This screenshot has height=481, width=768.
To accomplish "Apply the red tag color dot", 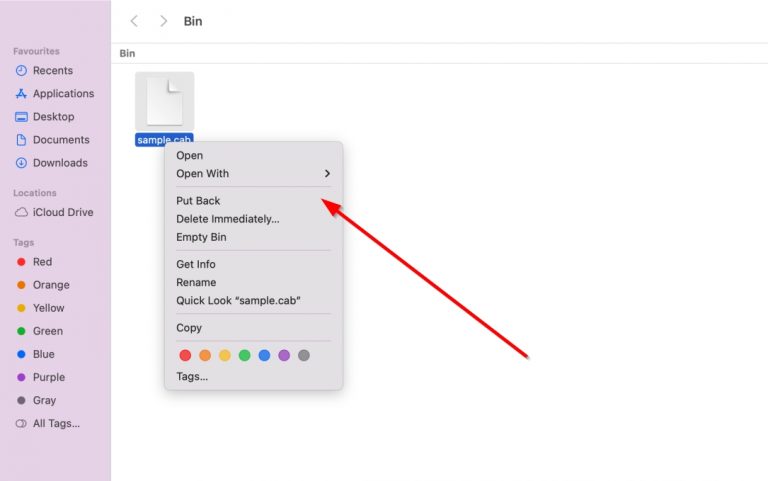I will coord(185,355).
